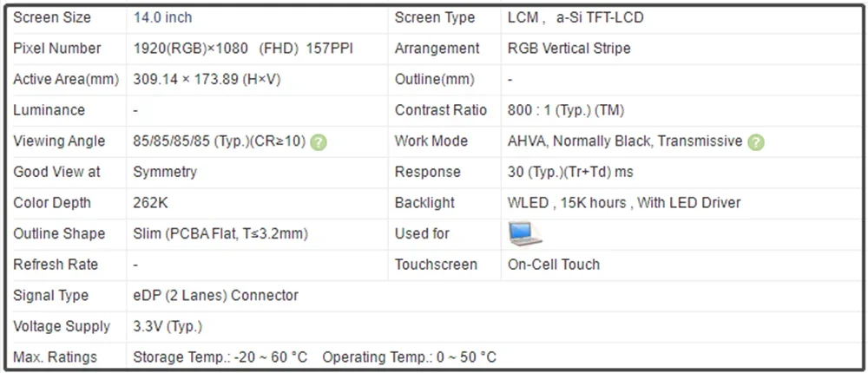Click the Refresh Rate label

56,265
